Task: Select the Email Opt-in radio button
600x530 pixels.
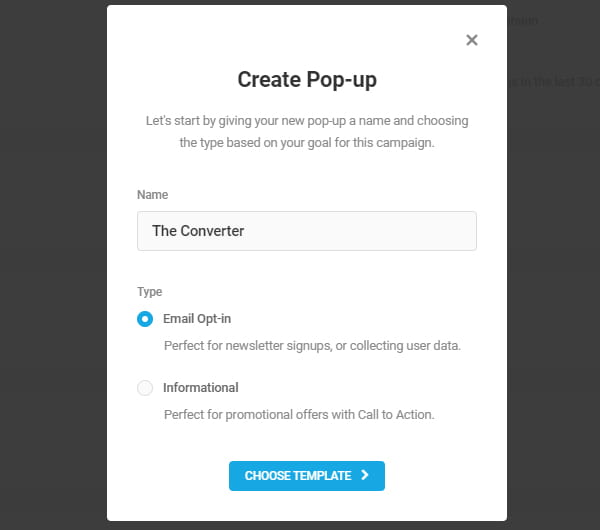Action: pos(145,320)
